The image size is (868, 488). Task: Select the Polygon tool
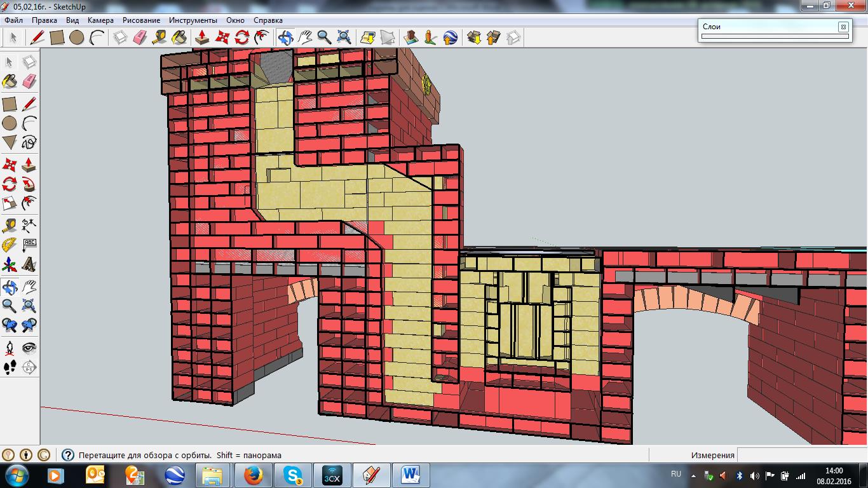tap(10, 142)
